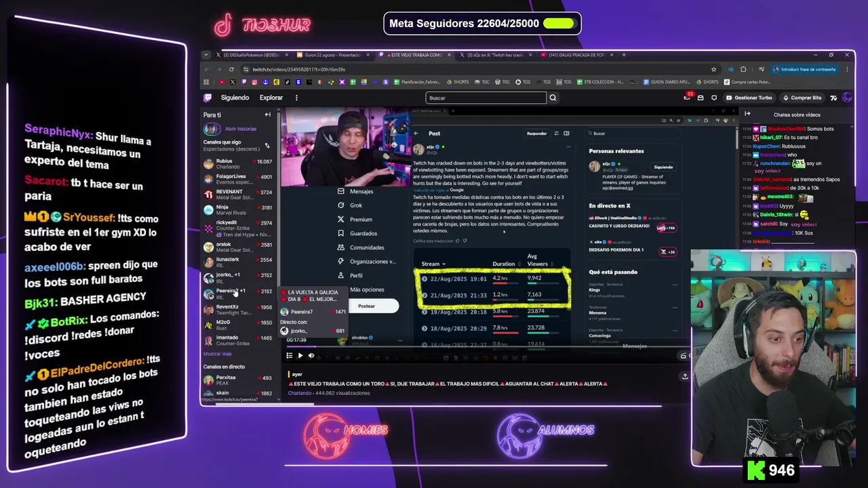Click hikari_07 username in chat

(x=770, y=138)
